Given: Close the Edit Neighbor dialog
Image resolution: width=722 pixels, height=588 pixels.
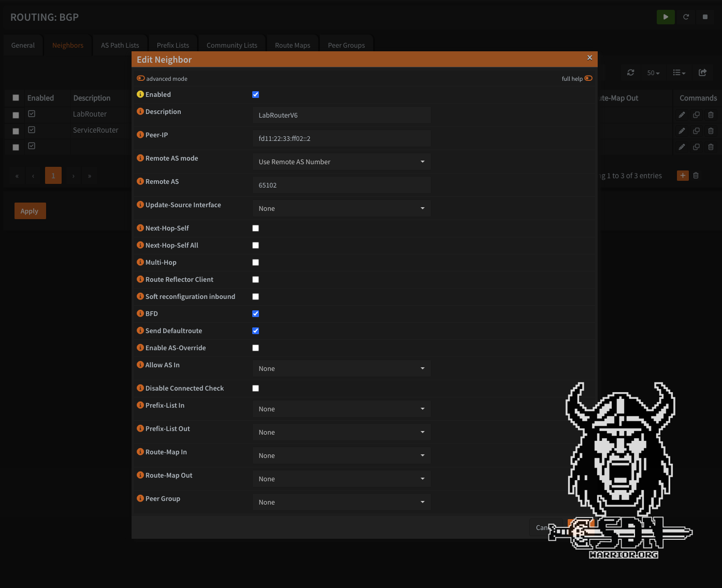Looking at the screenshot, I should tap(589, 58).
